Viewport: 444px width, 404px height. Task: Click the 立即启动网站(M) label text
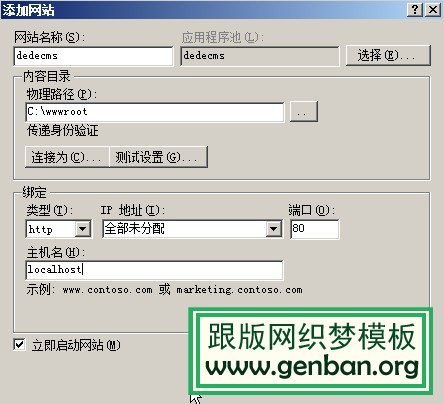click(76, 345)
